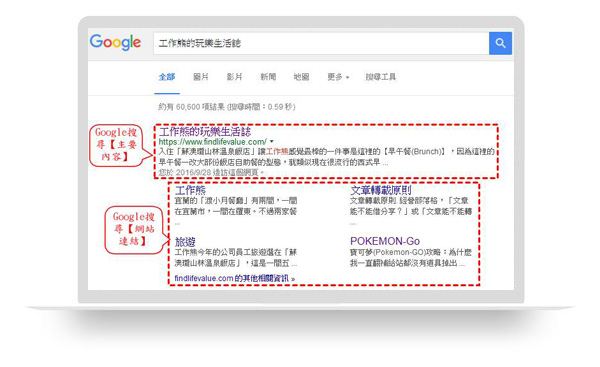Image resolution: width=600 pixels, height=367 pixels.
Task: Click the 寶可夢(Pokemon-GO)攻略 snippet text
Action: tap(411, 258)
